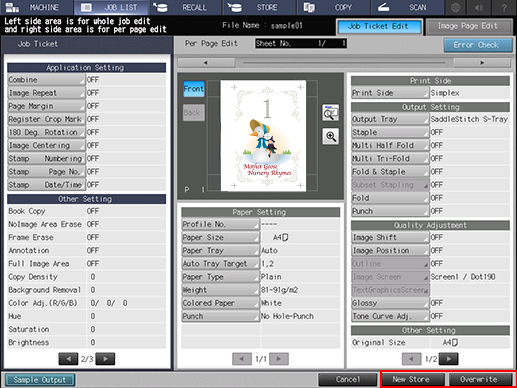
Task: Switch to Image Page Edit mode
Action: coord(469,26)
